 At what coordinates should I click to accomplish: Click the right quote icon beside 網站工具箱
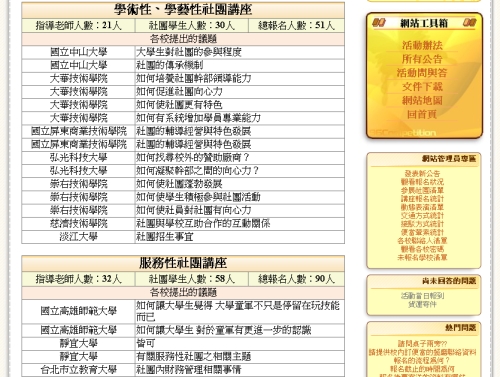point(469,23)
